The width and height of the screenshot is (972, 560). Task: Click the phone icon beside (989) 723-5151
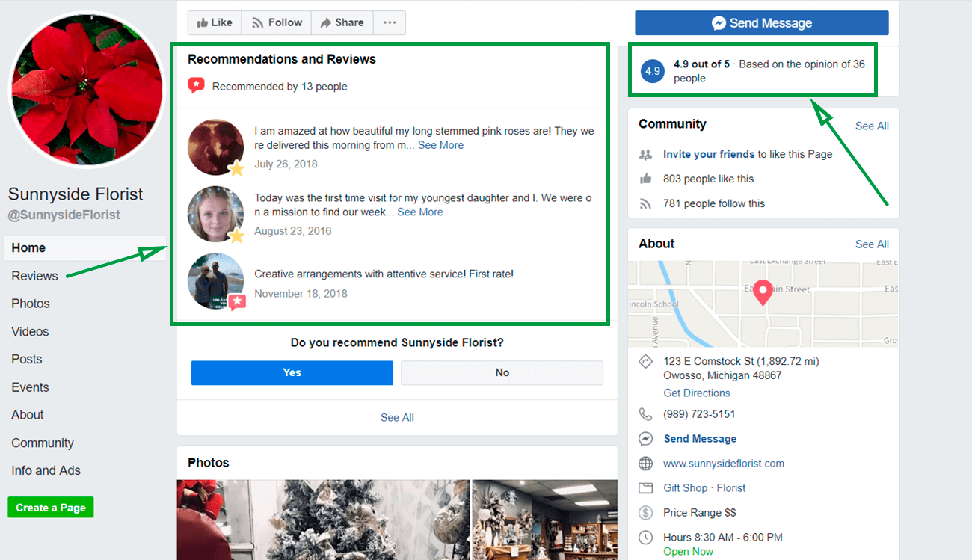pos(645,413)
